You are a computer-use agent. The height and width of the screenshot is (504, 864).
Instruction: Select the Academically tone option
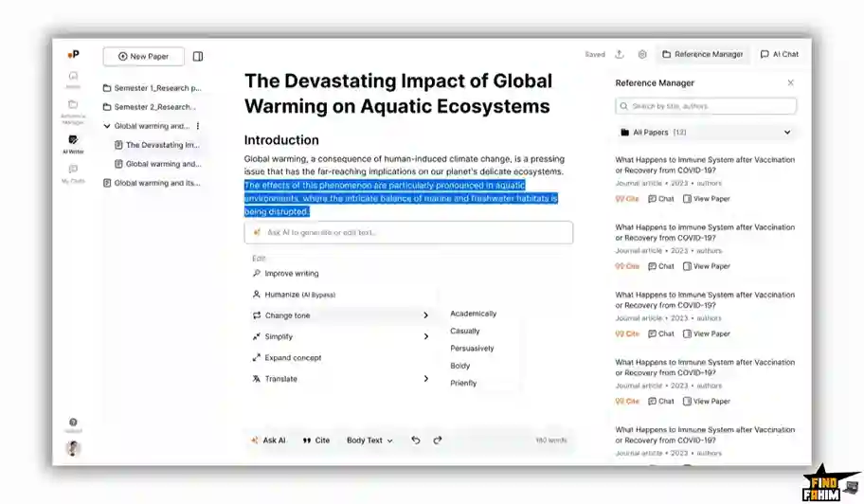(x=473, y=314)
